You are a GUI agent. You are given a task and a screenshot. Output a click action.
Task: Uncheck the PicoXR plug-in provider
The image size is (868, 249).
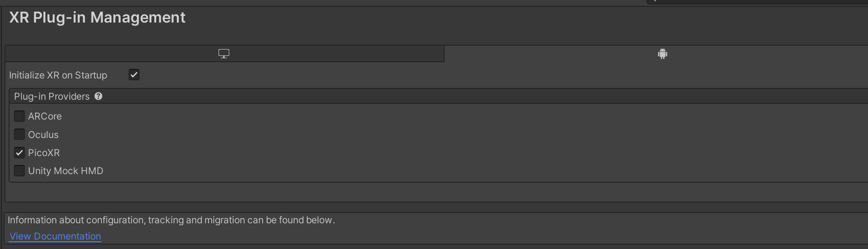click(19, 153)
